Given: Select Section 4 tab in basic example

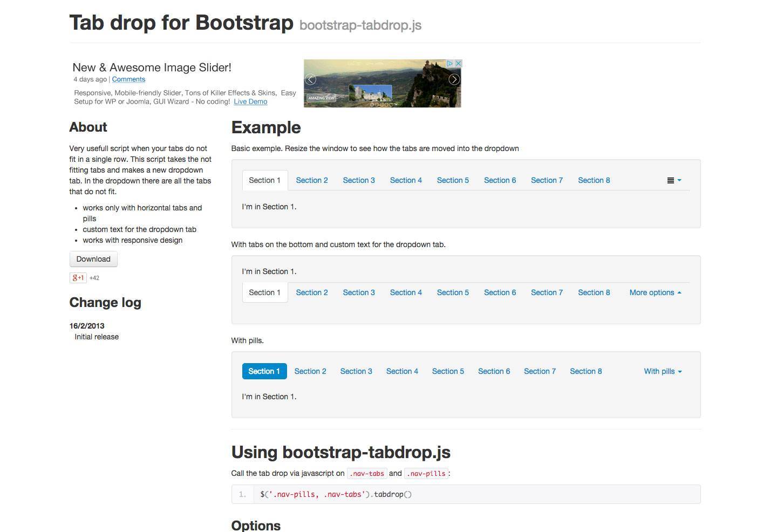Looking at the screenshot, I should (x=406, y=180).
